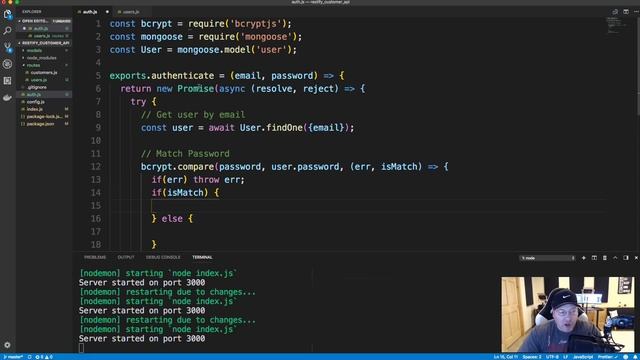
Task: Select the Terminal panel tab
Action: tap(202, 258)
